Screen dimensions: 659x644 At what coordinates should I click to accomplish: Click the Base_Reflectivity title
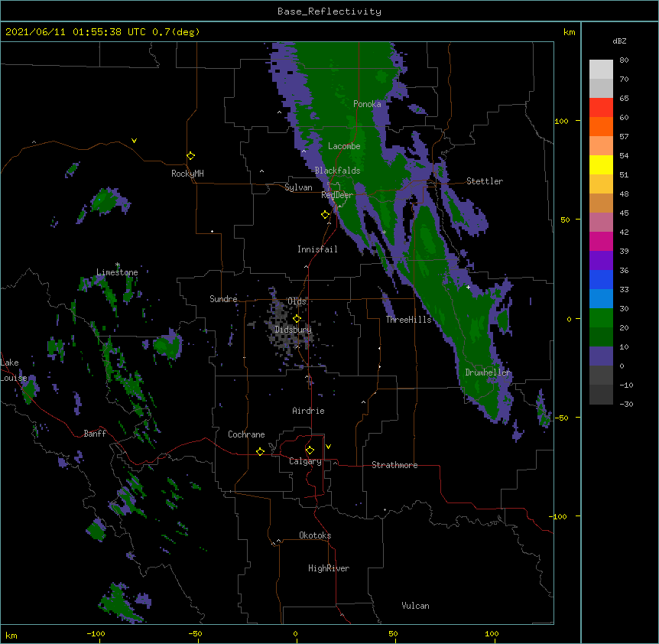[x=329, y=11]
